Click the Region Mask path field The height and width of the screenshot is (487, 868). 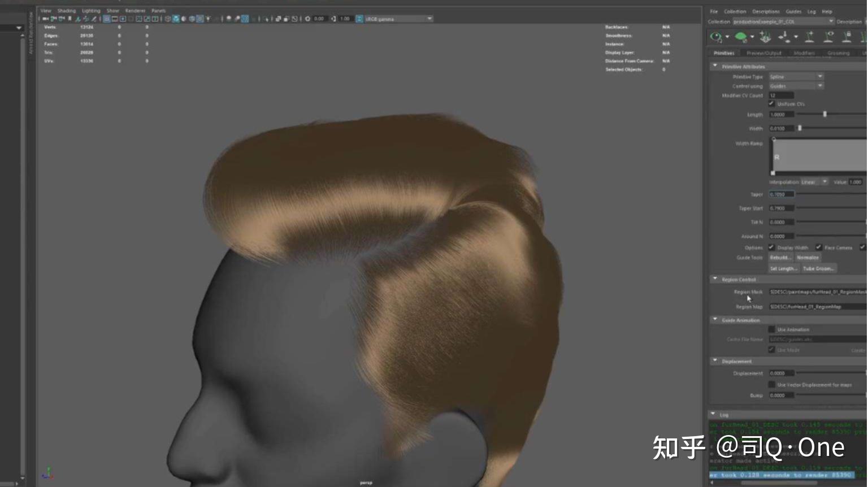coord(818,292)
